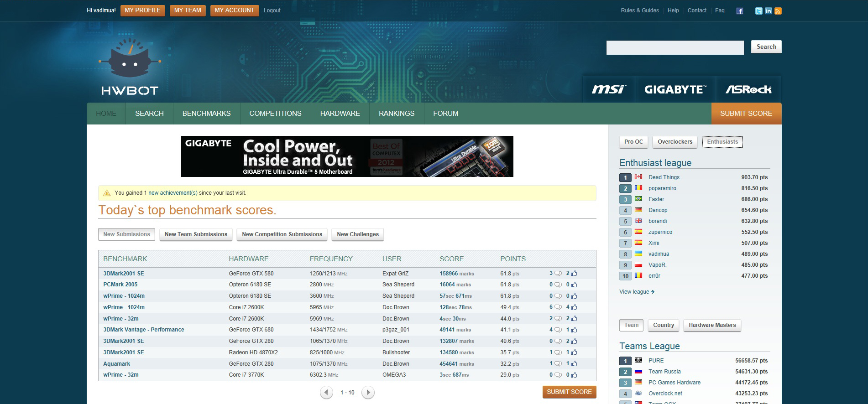
Task: Open the GIGABYTE sponsor logo
Action: tap(675, 89)
